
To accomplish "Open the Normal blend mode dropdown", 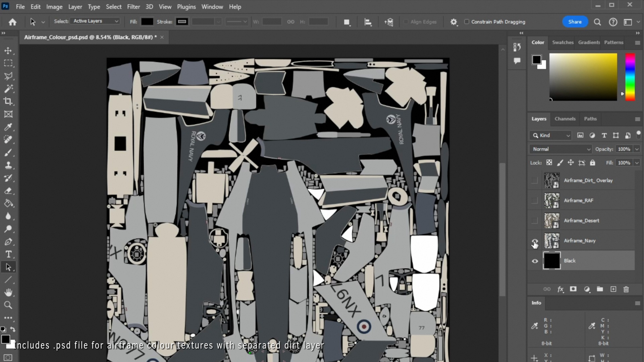I will point(560,149).
